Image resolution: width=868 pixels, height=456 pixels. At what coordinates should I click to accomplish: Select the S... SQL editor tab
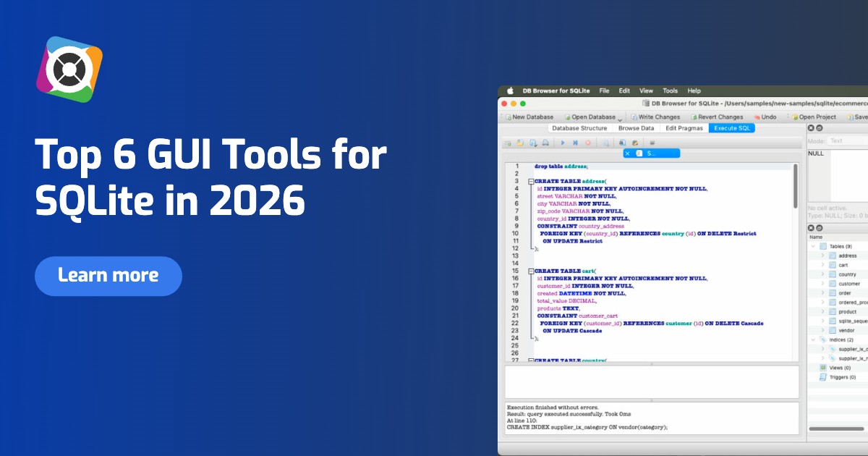pyautogui.click(x=651, y=153)
